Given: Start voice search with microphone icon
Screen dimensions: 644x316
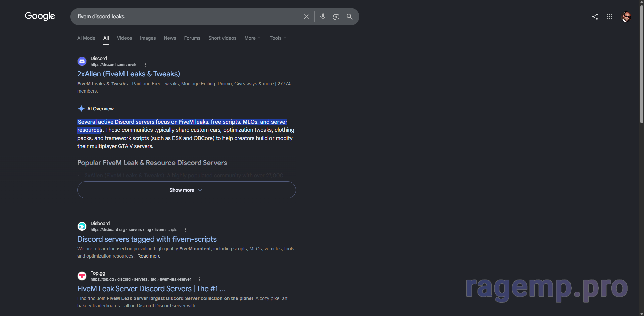Looking at the screenshot, I should tap(323, 17).
